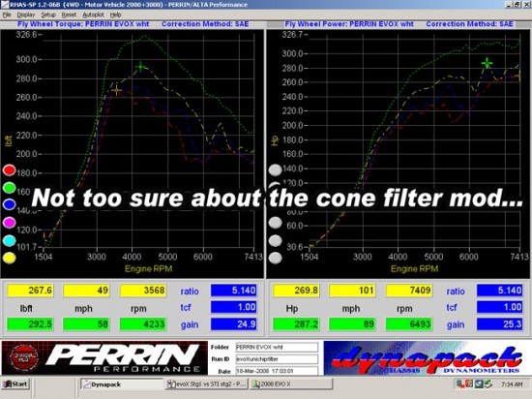Toggle the green run trace circle
The height and width of the screenshot is (399, 532).
[x=9, y=188]
